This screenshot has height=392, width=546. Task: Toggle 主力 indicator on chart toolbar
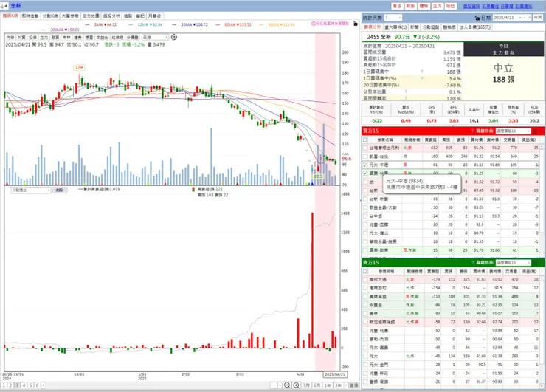[44, 38]
